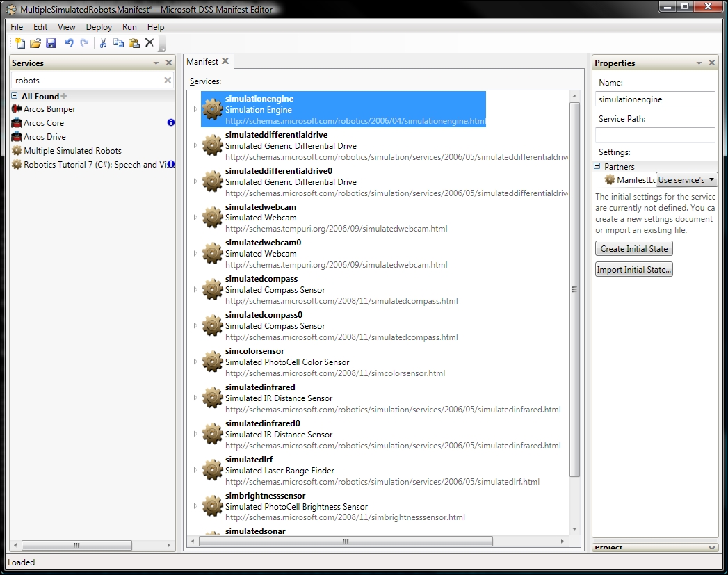
Task: Open the File menu
Action: click(x=17, y=27)
